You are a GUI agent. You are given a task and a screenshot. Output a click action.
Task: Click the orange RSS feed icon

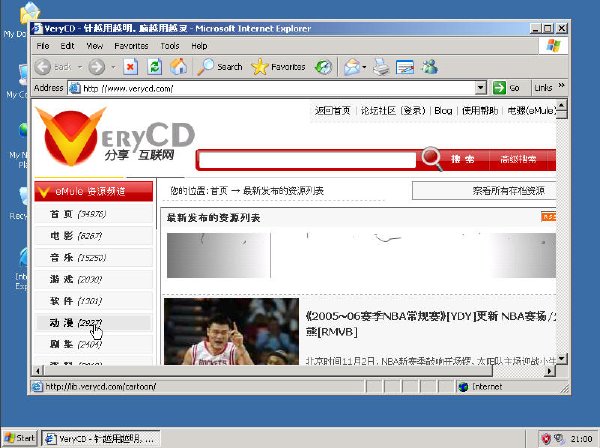[x=549, y=217]
